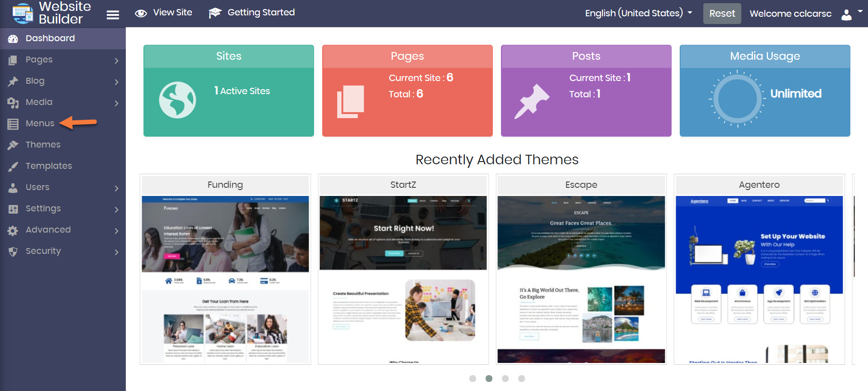Click the Security shield icon in sidebar
The image size is (868, 391).
pyautogui.click(x=13, y=252)
